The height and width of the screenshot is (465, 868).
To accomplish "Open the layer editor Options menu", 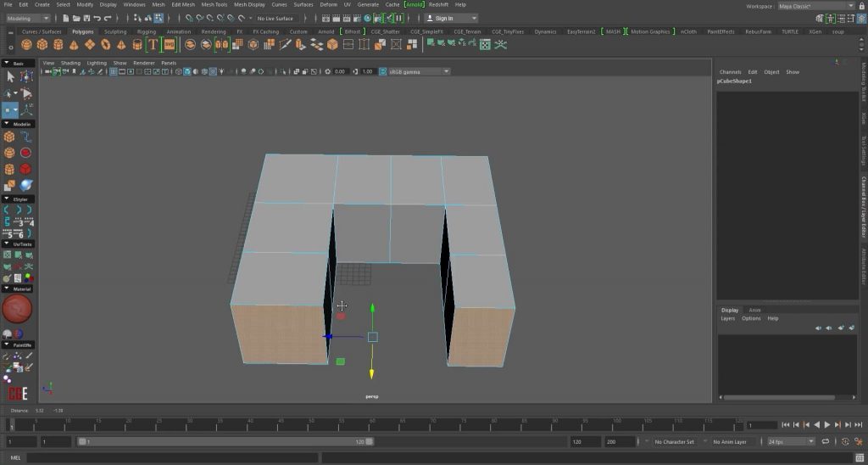I will coord(751,318).
